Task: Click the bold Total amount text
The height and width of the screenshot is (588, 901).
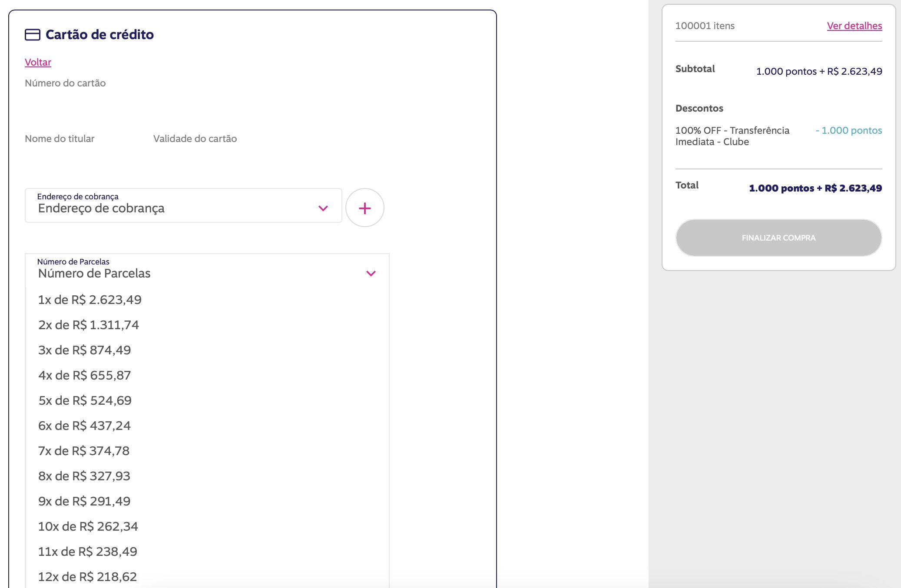Action: click(815, 188)
